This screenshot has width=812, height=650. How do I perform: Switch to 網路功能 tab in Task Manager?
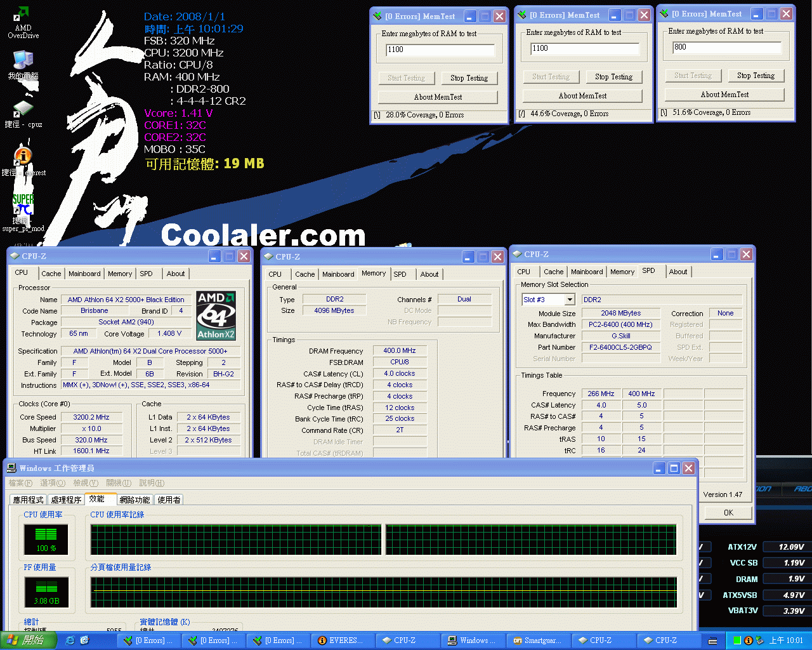click(135, 500)
